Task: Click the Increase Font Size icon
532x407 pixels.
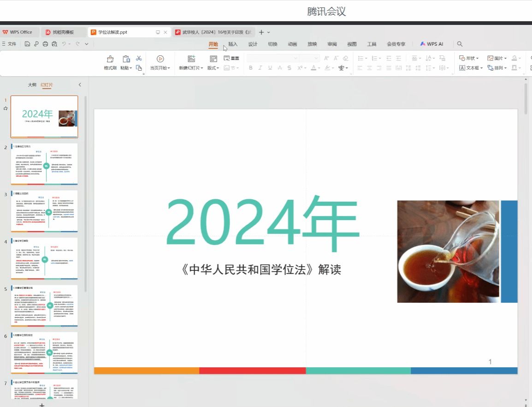Action: [x=326, y=58]
